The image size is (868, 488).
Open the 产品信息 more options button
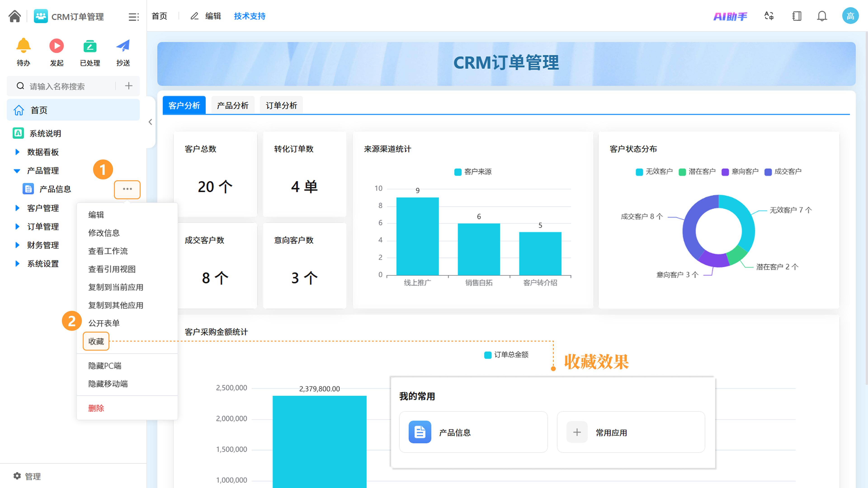tap(127, 189)
